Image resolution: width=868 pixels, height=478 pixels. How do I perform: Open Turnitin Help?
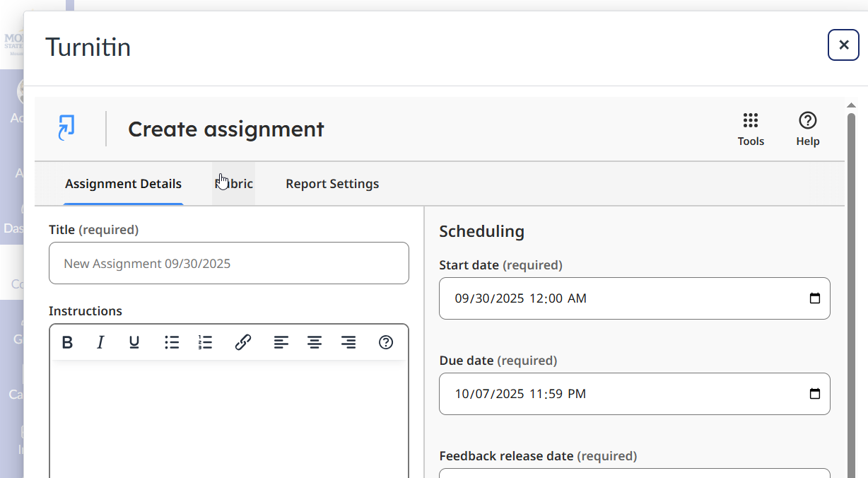pyautogui.click(x=807, y=127)
